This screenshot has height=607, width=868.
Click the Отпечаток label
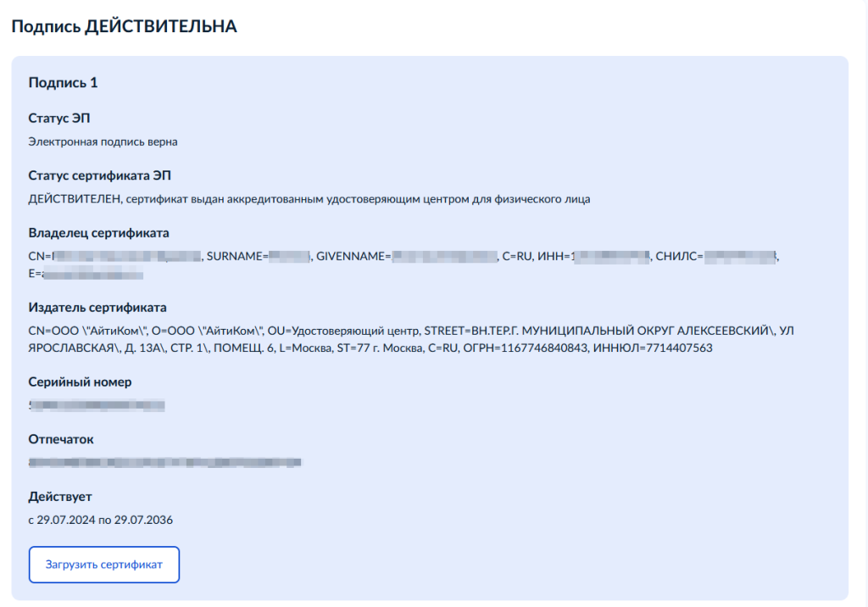(x=61, y=439)
